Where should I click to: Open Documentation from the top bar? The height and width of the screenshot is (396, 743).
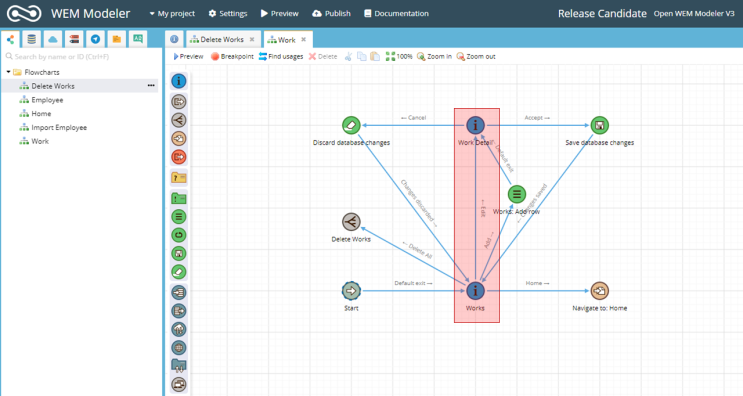point(397,14)
